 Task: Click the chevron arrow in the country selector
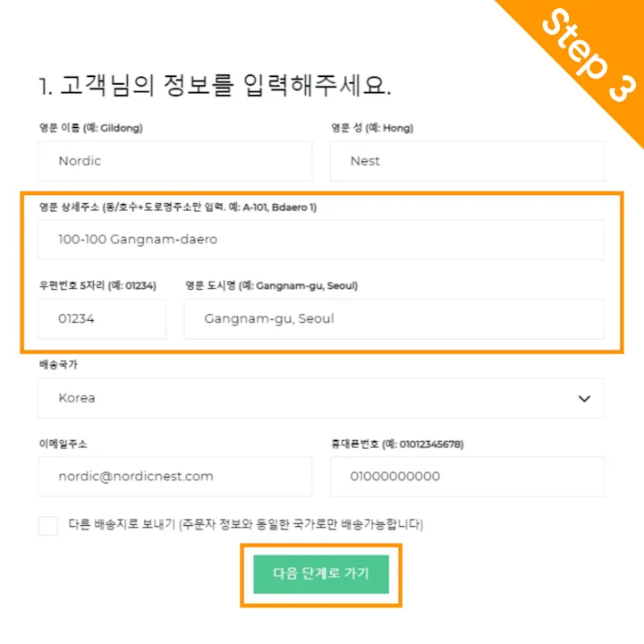[584, 398]
